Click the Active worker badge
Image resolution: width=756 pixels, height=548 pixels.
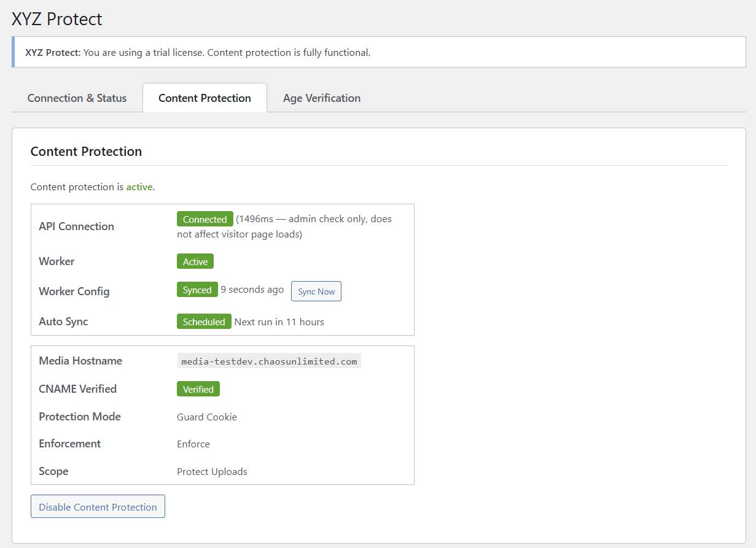pos(195,261)
